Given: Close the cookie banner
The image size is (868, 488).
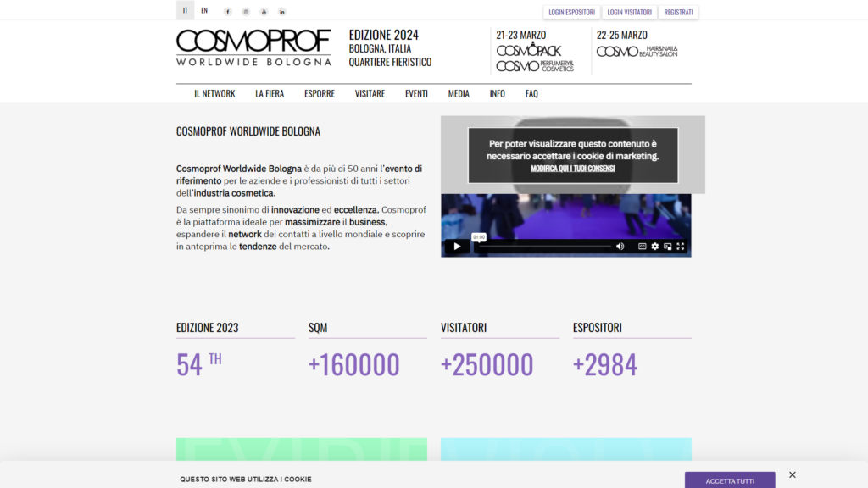Looking at the screenshot, I should click(793, 474).
